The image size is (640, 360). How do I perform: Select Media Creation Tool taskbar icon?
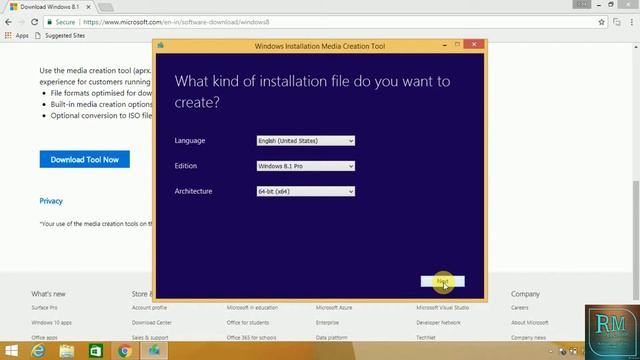(154, 351)
